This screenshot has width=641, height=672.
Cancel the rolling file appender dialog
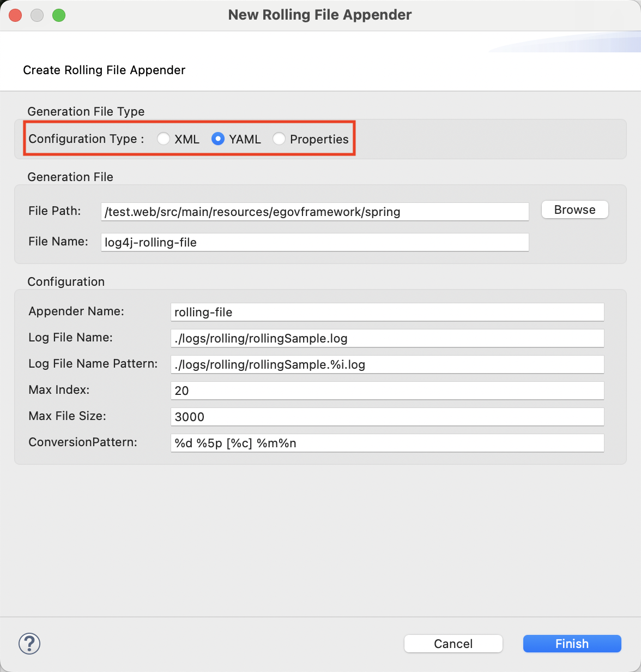[x=453, y=644]
